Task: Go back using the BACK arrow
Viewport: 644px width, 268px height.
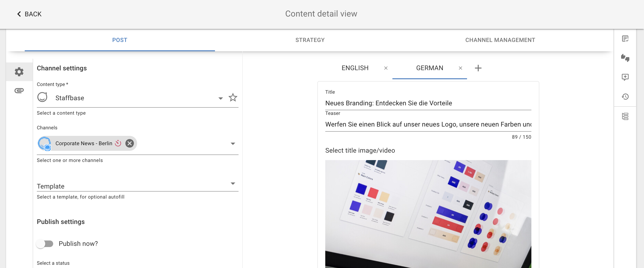Action: point(29,14)
